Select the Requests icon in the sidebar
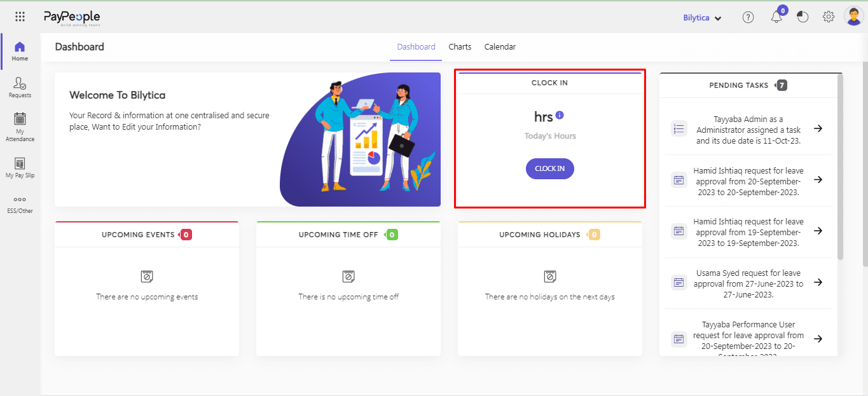Image resolution: width=868 pixels, height=396 pixels. click(x=19, y=88)
